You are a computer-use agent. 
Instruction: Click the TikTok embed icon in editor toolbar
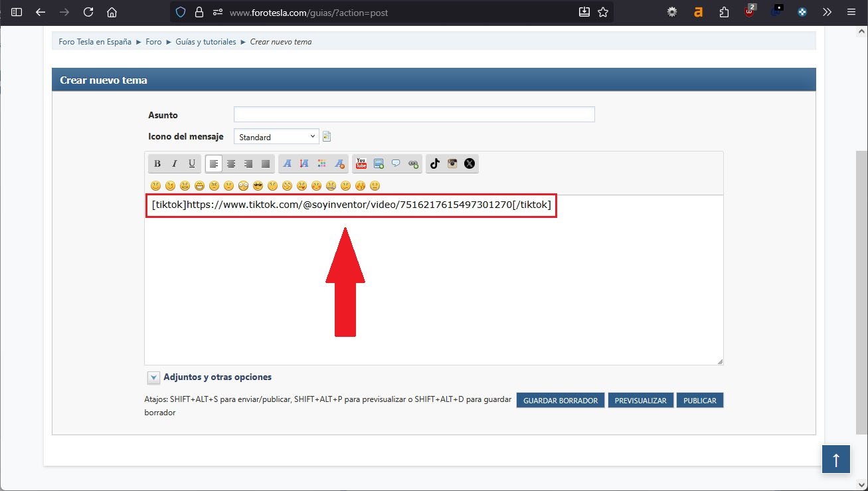[435, 163]
